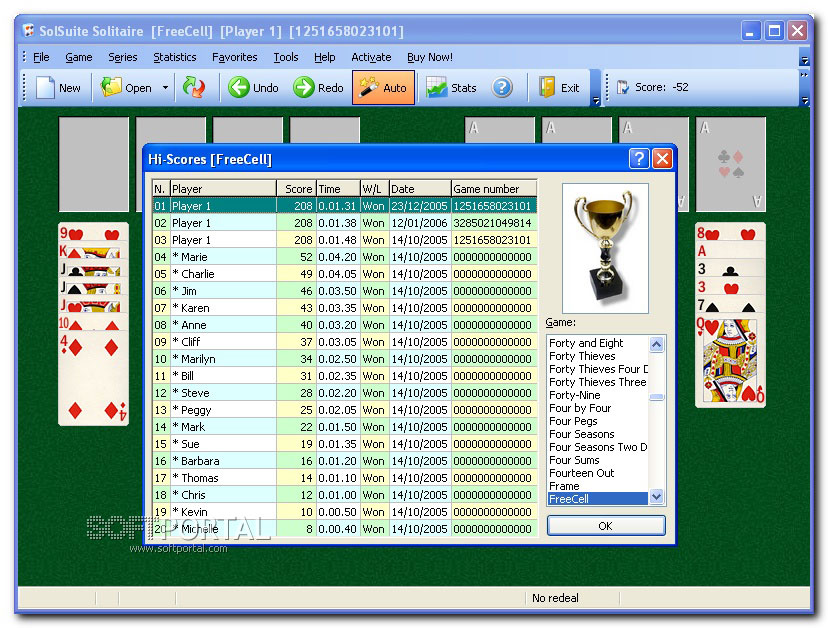Expand the menu bar overflow arrow
Viewport: 828px width, 628px height.
click(804, 60)
